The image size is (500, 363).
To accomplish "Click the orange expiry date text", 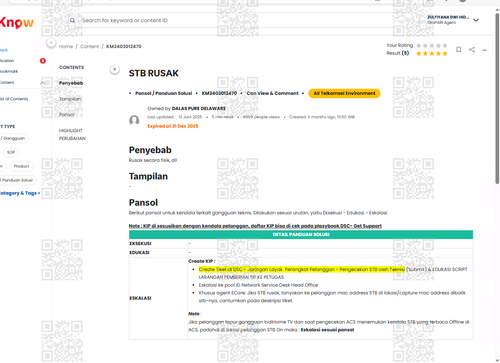I will tap(173, 126).
